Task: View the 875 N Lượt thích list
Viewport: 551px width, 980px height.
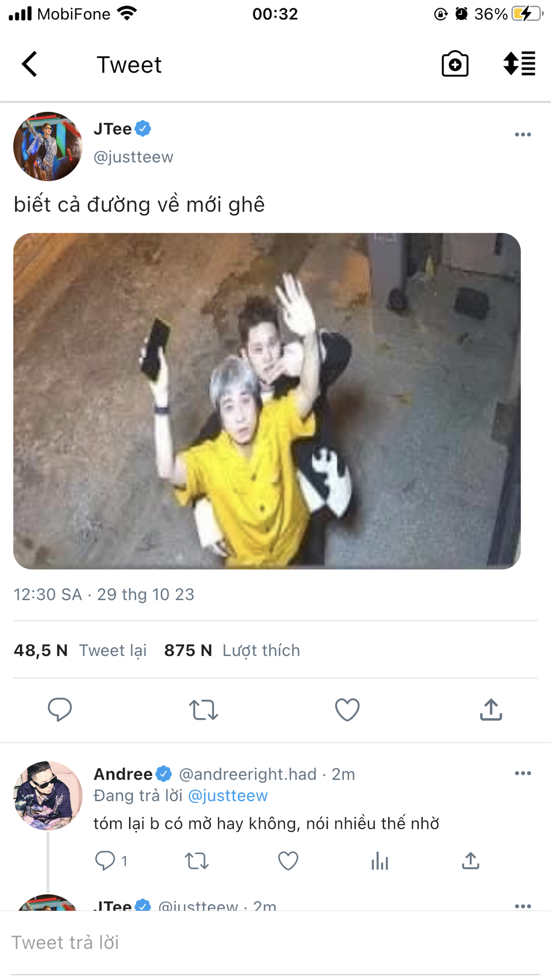Action: point(232,650)
